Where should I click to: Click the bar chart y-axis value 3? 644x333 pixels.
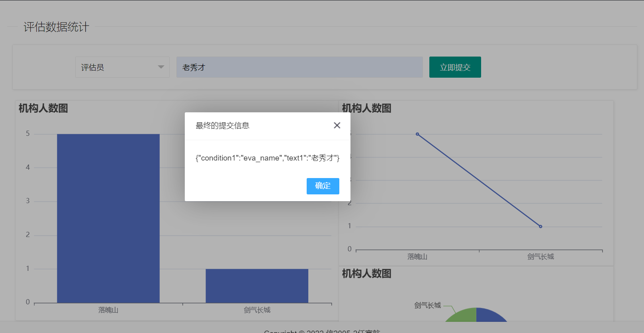[28, 201]
